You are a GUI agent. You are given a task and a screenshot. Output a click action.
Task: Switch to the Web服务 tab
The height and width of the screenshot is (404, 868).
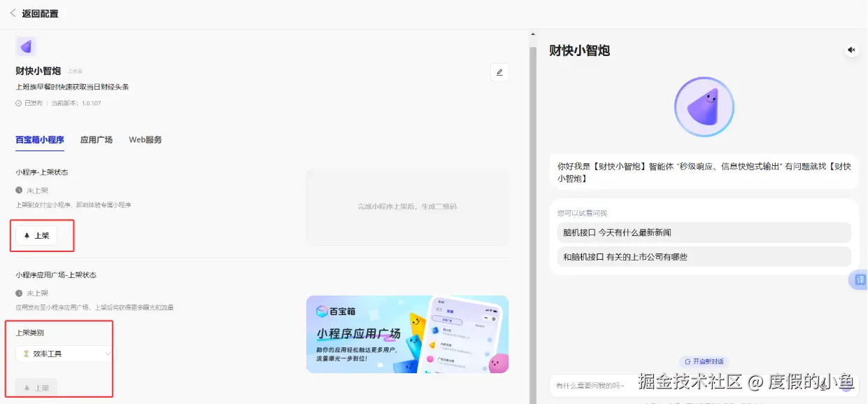point(145,140)
